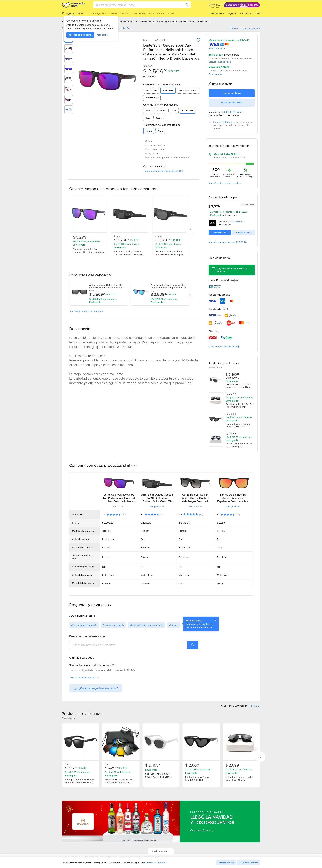Go to Historial in the navigation bar
The height and width of the screenshot is (868, 322).
tap(124, 13)
